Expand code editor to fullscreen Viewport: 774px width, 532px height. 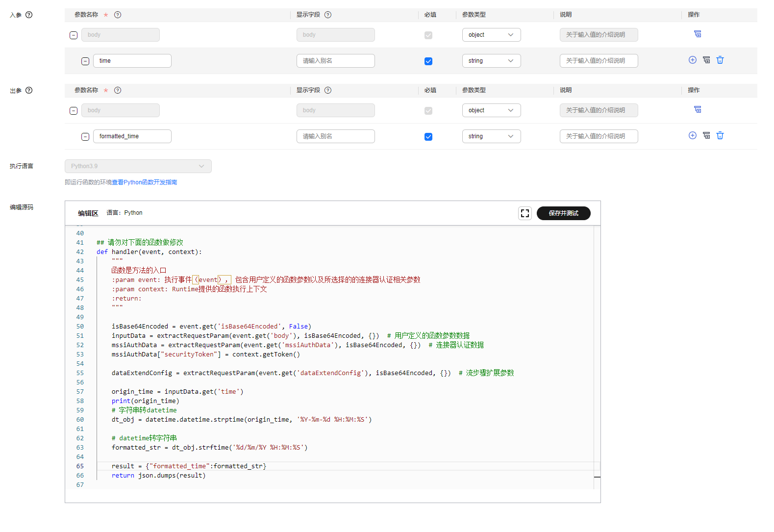(x=524, y=213)
